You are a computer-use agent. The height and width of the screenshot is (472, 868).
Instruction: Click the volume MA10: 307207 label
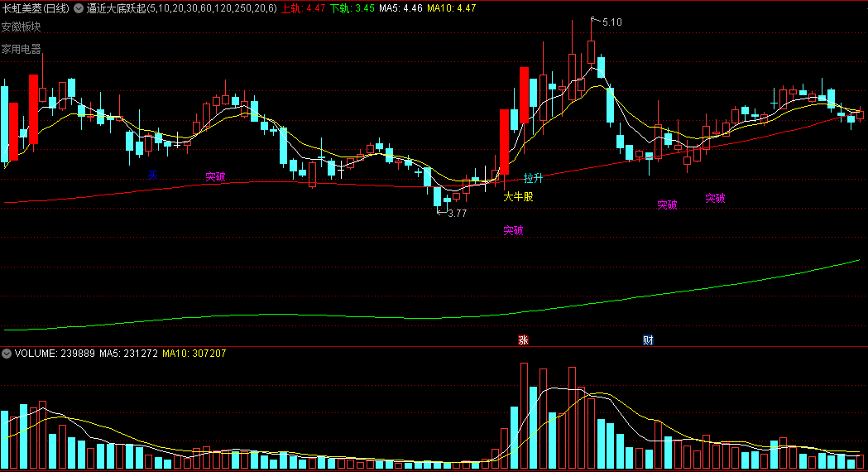194,354
